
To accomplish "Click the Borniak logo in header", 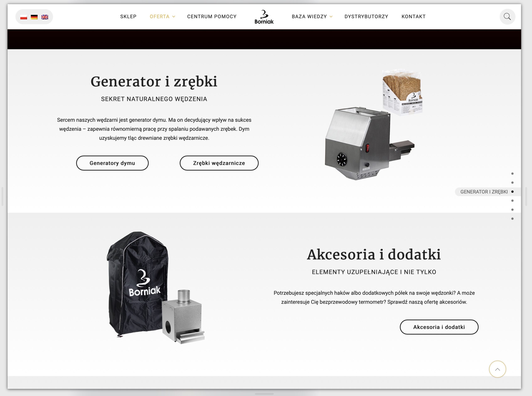I will point(264,17).
